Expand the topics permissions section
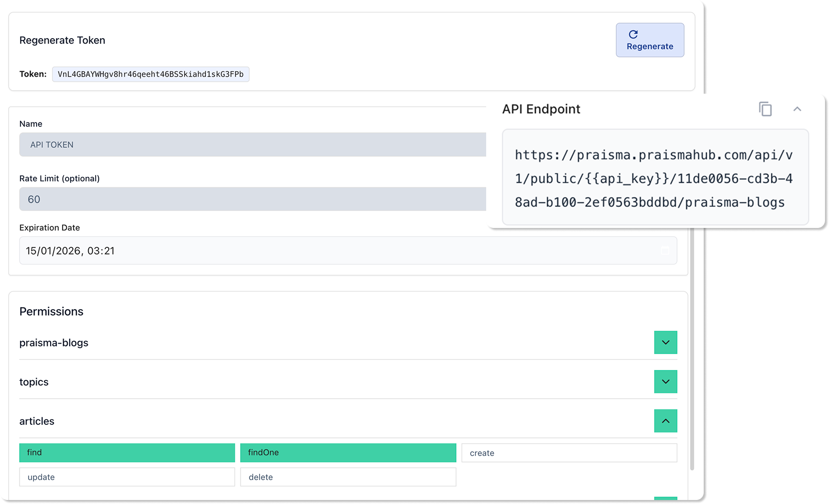This screenshot has height=504, width=829. [666, 381]
